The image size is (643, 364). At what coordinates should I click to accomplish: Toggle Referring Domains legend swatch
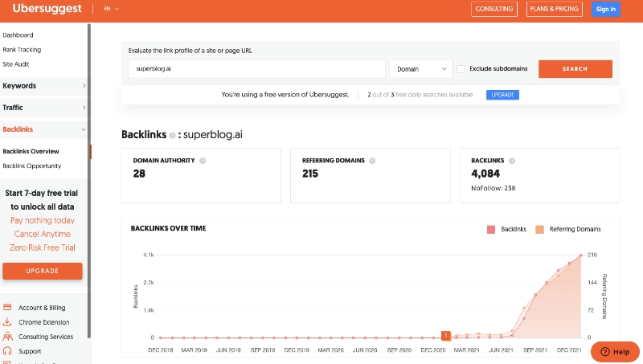coord(539,229)
